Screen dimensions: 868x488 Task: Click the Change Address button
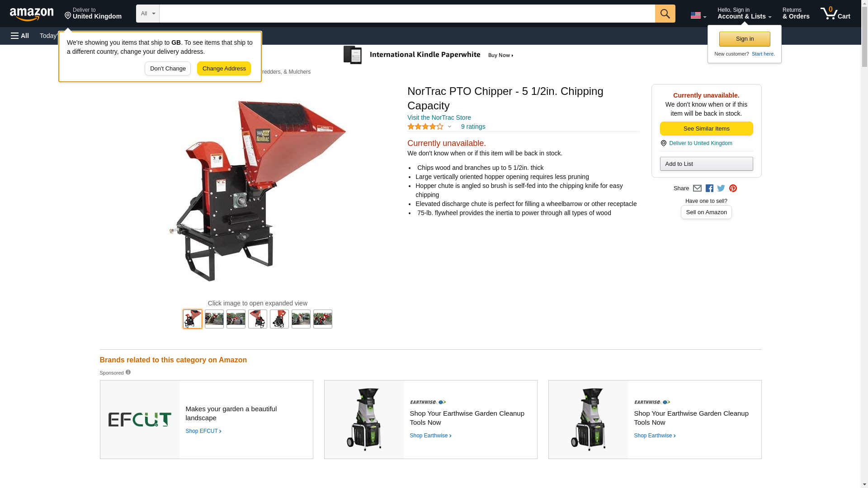[224, 69]
